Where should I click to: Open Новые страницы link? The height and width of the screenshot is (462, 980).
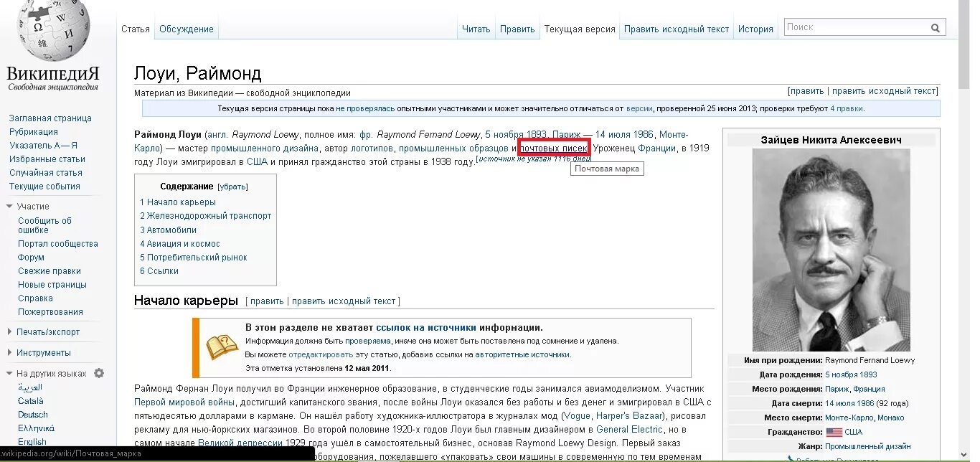(52, 285)
